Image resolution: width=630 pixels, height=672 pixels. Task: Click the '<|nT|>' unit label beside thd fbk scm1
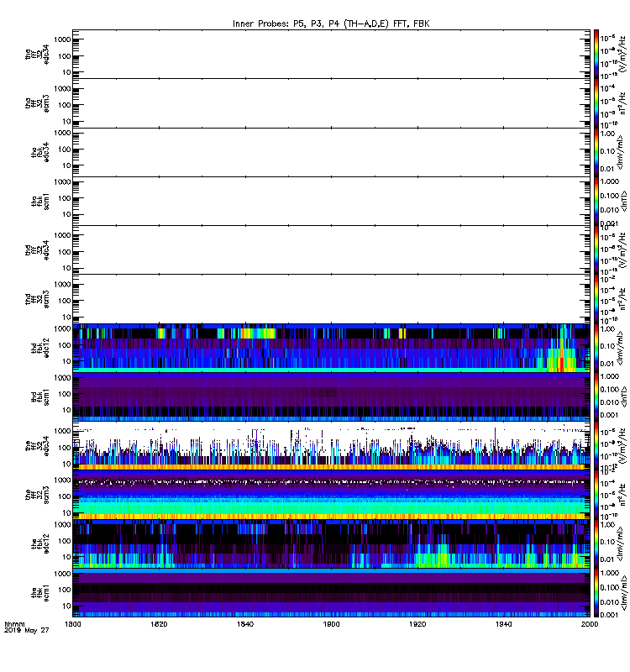click(x=623, y=396)
